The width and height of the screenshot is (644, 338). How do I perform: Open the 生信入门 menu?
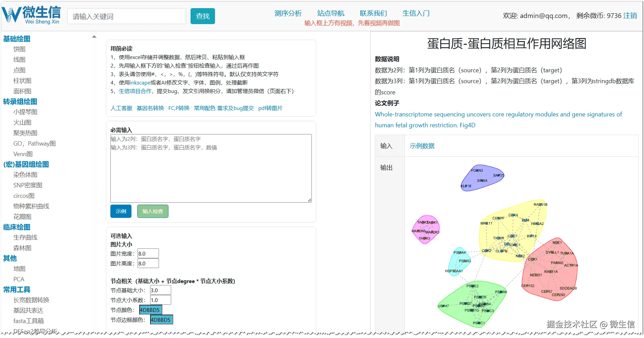click(x=416, y=13)
